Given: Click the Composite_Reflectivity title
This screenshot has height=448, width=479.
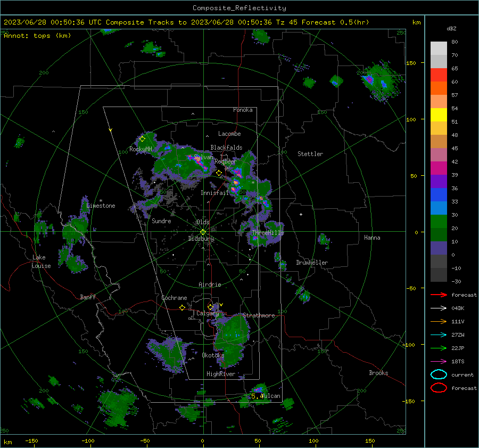Looking at the screenshot, I should point(239,8).
